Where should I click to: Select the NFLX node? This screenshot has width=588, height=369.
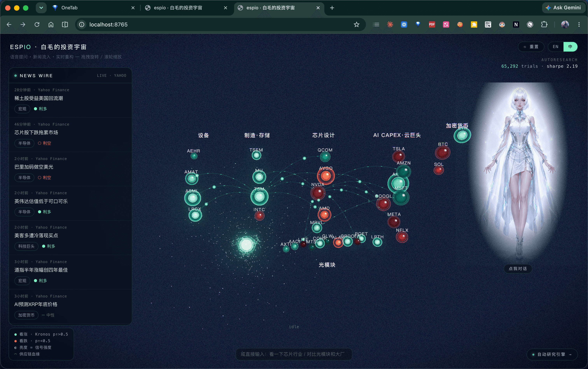tap(402, 237)
